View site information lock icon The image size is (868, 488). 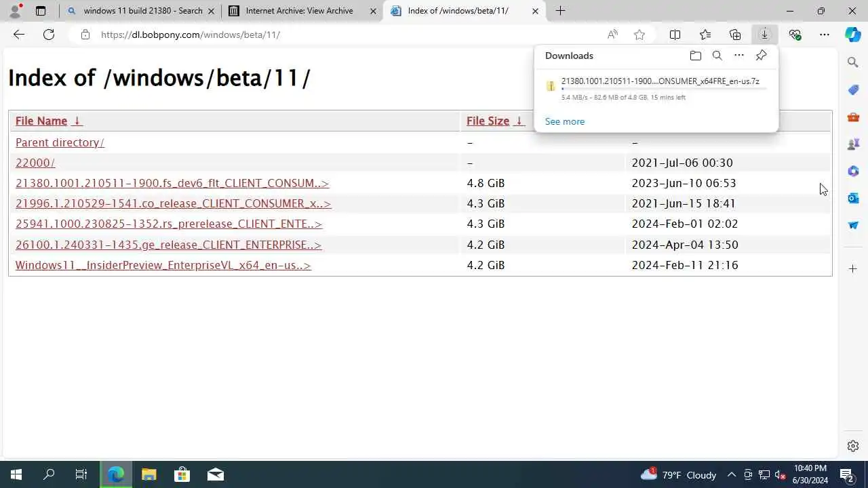[85, 35]
